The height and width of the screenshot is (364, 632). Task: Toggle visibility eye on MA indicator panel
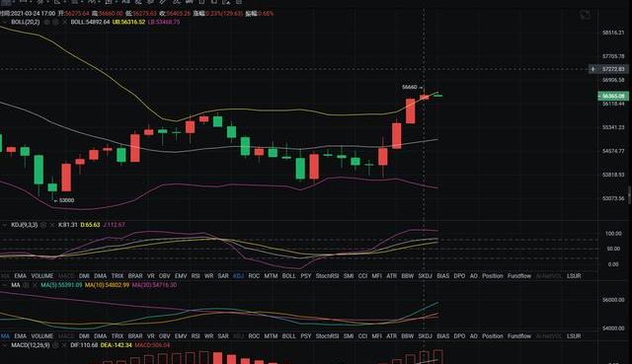tap(27, 285)
